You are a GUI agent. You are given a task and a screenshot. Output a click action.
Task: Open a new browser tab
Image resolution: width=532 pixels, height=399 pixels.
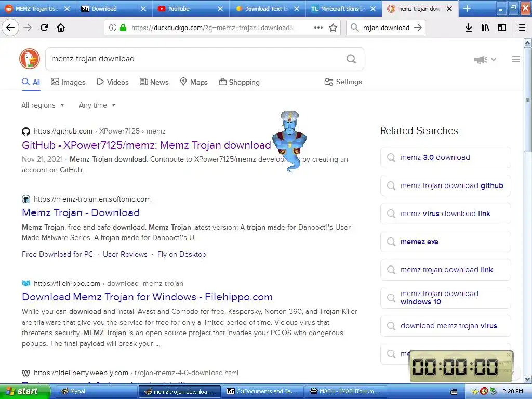[467, 8]
